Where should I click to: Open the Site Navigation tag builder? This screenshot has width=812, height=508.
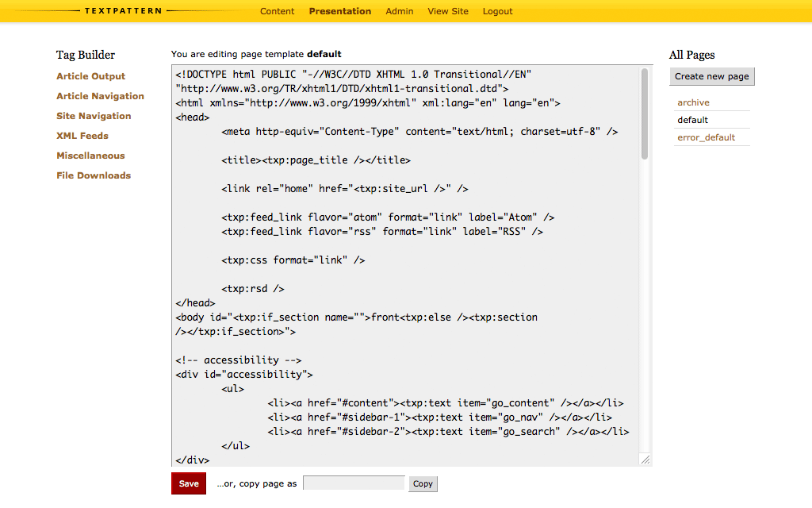tap(94, 116)
